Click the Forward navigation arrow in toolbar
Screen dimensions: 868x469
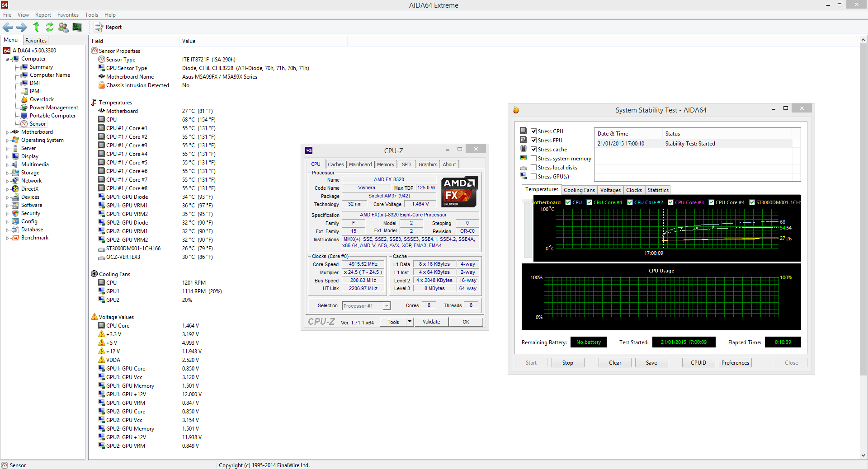click(22, 27)
